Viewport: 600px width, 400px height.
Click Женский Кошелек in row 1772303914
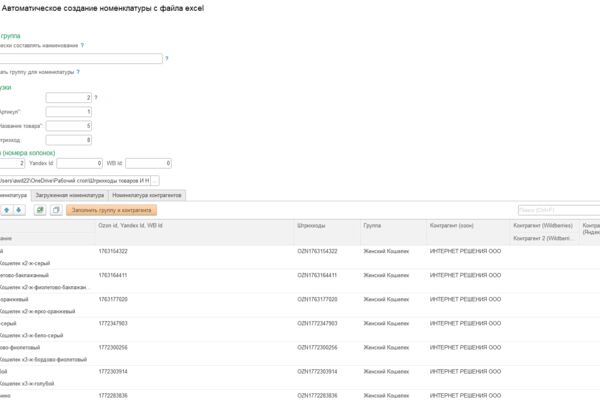386,372
